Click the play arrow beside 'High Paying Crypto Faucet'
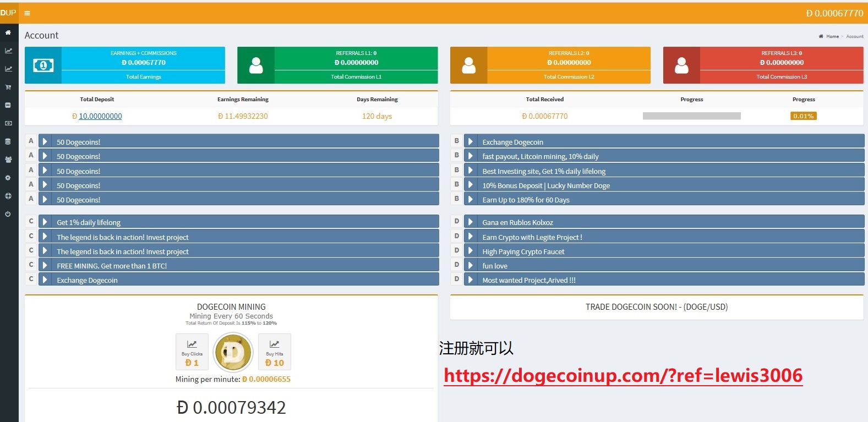The image size is (868, 422). tap(470, 250)
